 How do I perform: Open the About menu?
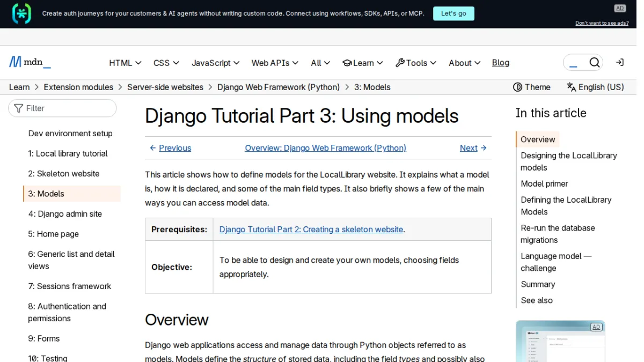click(464, 63)
